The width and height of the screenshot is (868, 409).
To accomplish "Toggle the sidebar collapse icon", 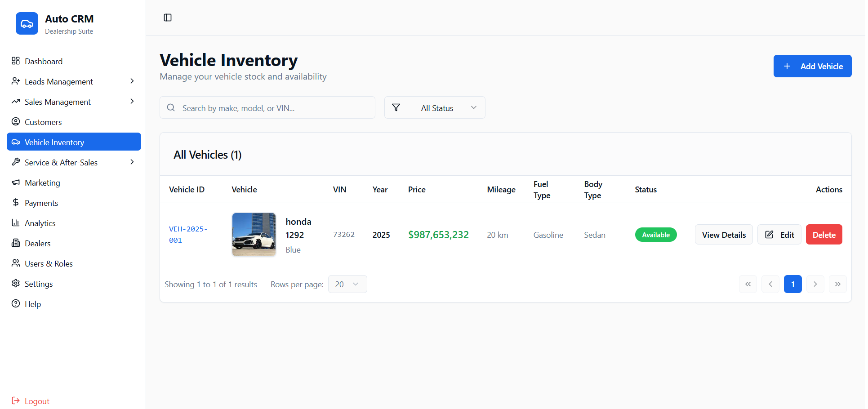I will tap(168, 18).
